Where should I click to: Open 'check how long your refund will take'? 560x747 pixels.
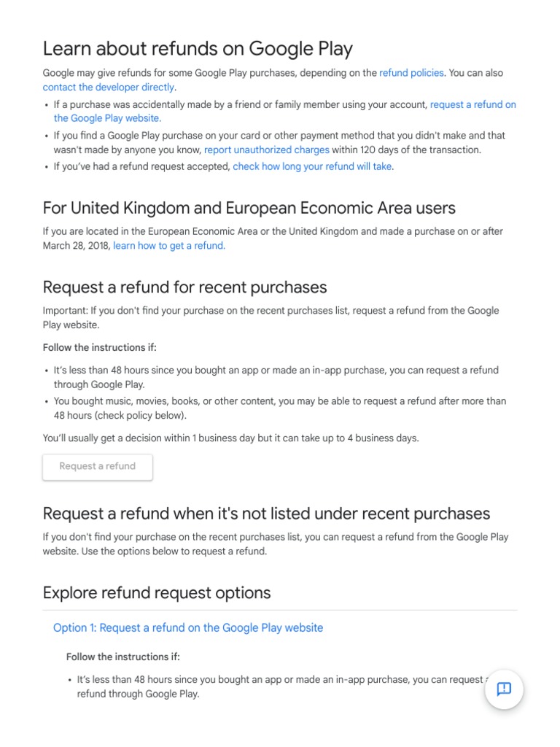coord(313,166)
